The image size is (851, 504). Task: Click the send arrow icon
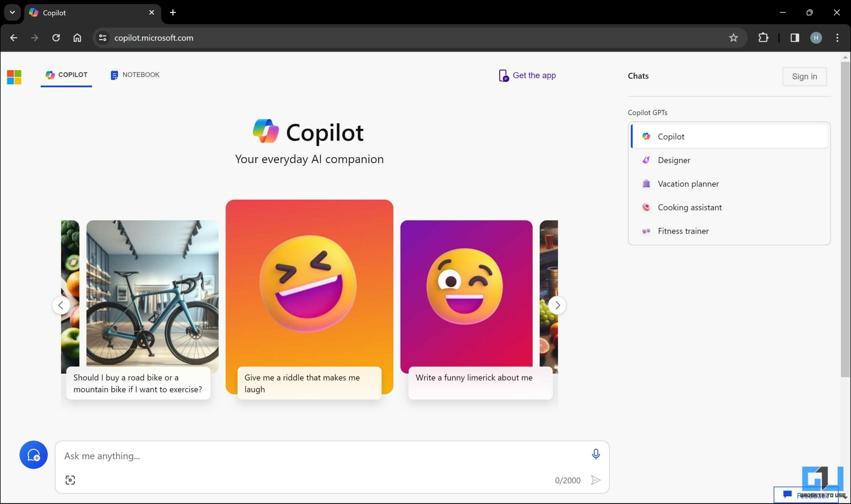[x=595, y=480]
